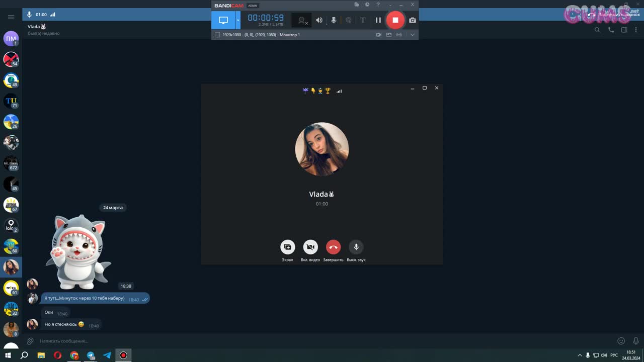The width and height of the screenshot is (644, 362).
Task: Toggle Bandicam speaker sound capture
Action: click(x=319, y=20)
